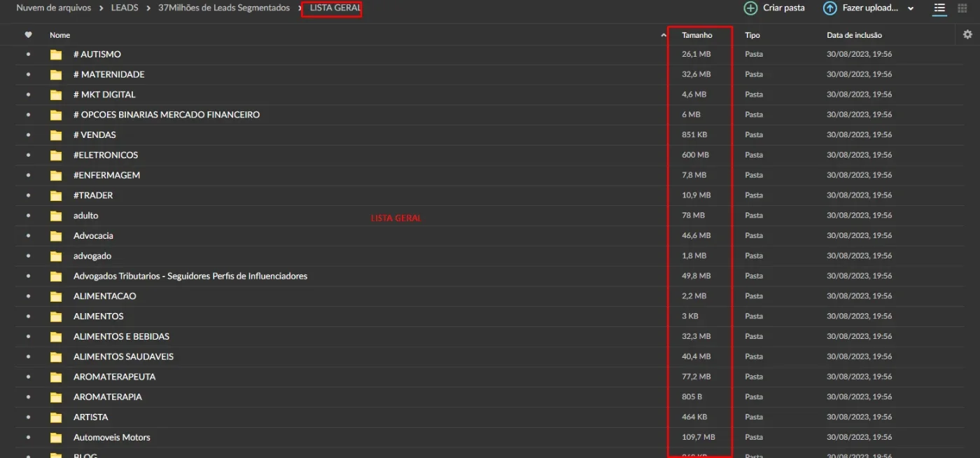The height and width of the screenshot is (458, 980).
Task: Select the # AUTISMO folder name
Action: click(97, 54)
